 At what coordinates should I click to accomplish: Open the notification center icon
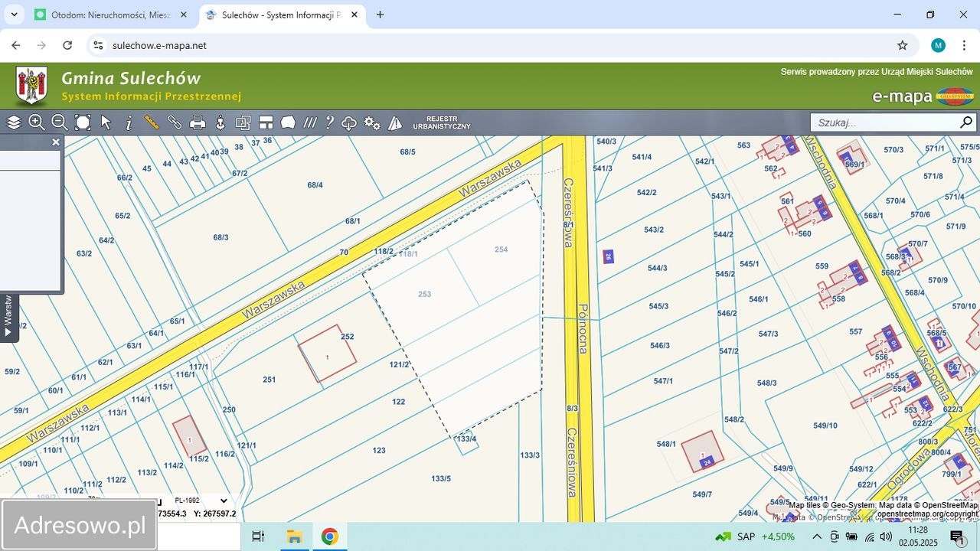click(x=957, y=536)
